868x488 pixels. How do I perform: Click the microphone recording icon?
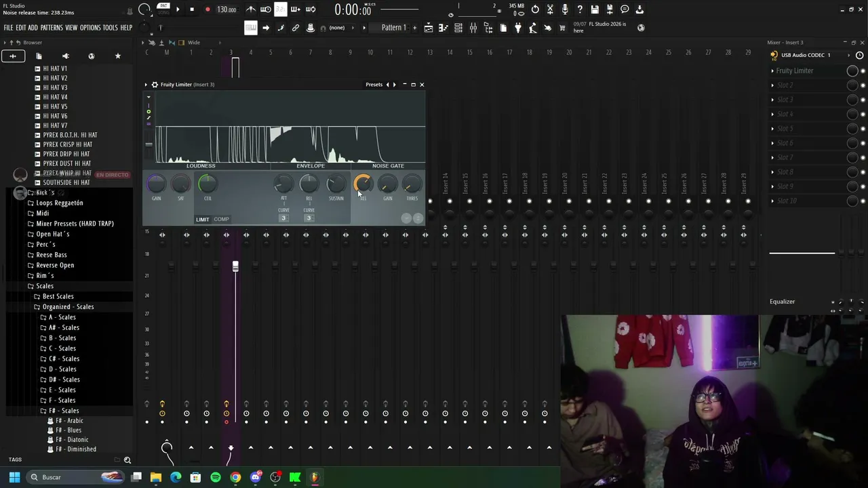click(565, 9)
